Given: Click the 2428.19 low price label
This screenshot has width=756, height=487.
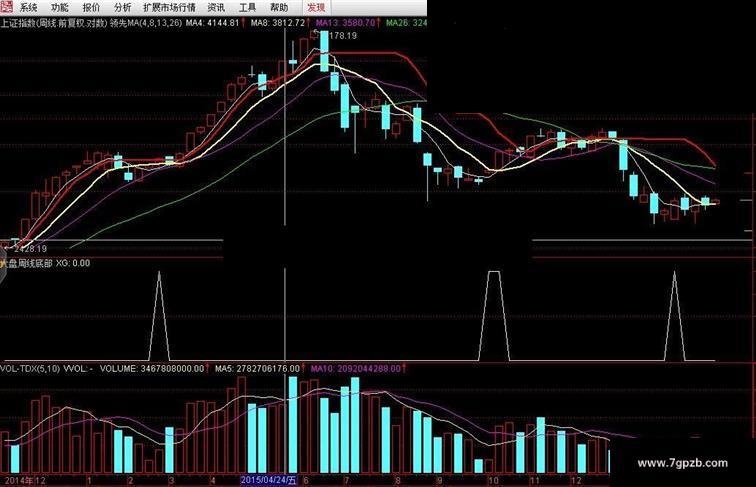Looking at the screenshot, I should pos(30,249).
